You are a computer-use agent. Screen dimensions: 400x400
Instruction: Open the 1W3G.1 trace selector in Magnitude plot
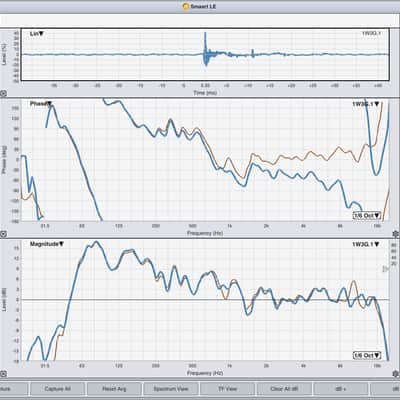pos(366,244)
